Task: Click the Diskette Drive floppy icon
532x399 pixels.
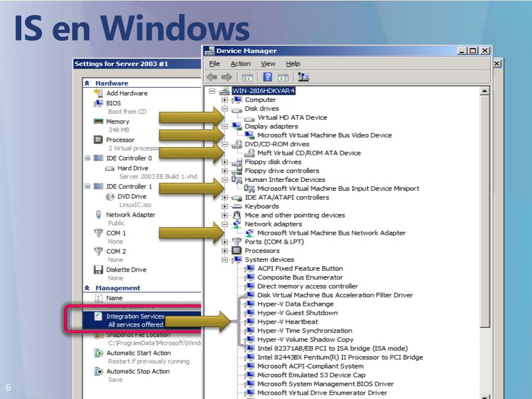Action: [x=98, y=270]
